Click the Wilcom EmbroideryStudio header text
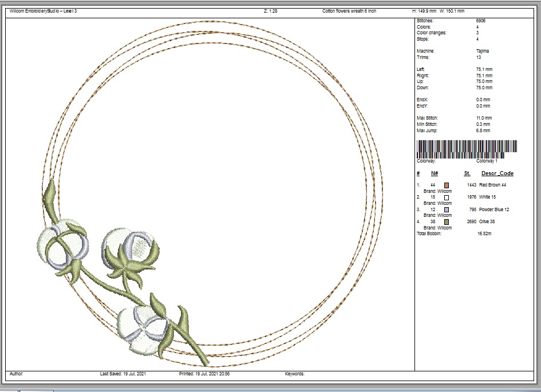 [x=43, y=11]
